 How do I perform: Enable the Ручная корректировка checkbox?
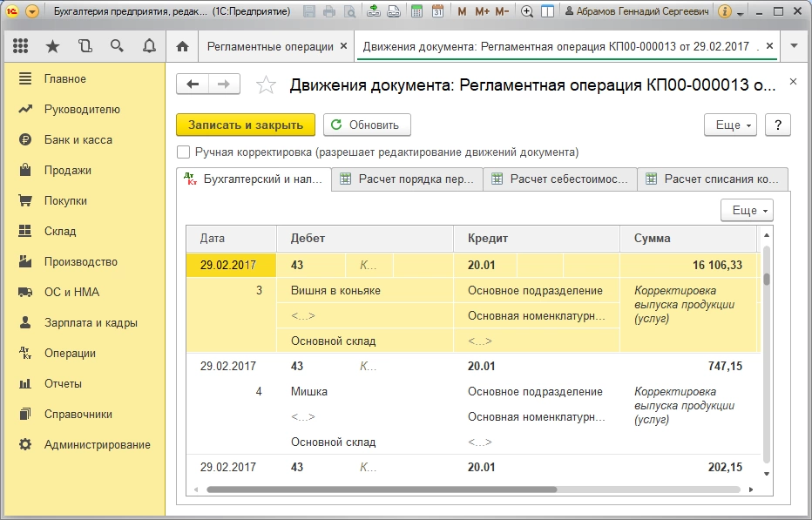coord(183,152)
